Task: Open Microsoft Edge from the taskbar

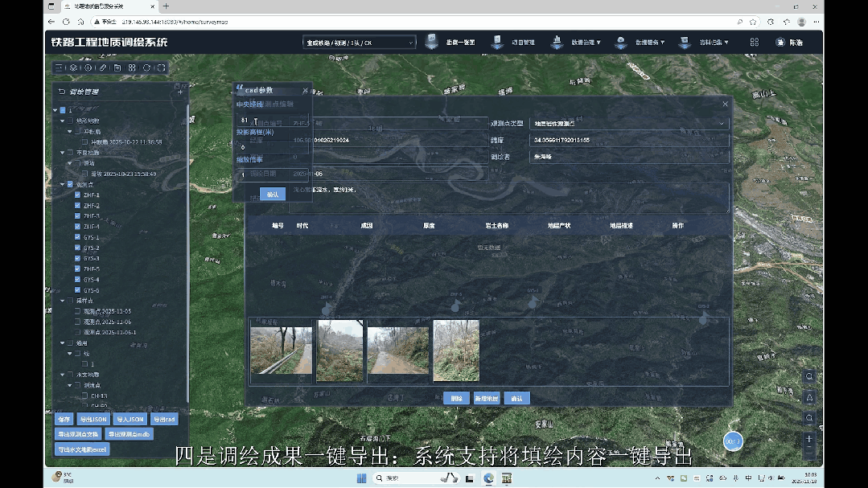Action: (x=489, y=478)
